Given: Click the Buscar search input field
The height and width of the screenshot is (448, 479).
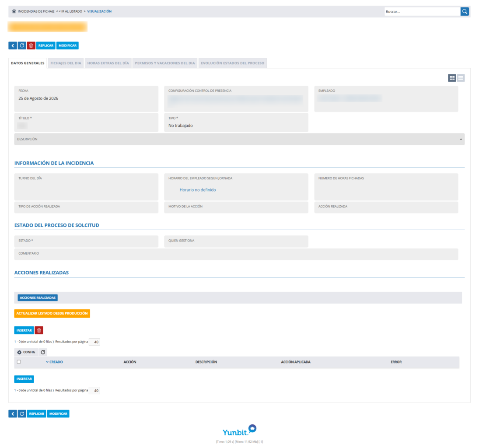Looking at the screenshot, I should 422,12.
